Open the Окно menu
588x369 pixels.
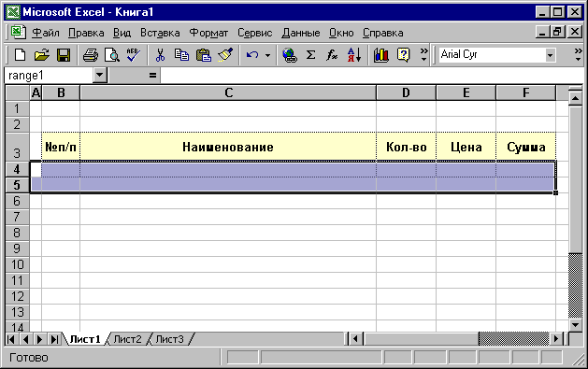point(341,33)
